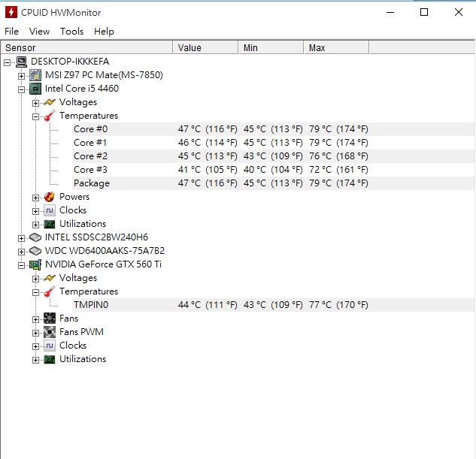The image size is (476, 459).
Task: Expand the GPU Utilizations node
Action: coord(35,360)
